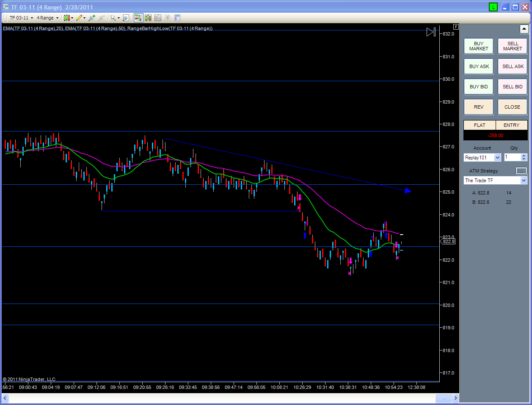The image size is (532, 405).
Task: Open the 4 Range interval dropdown
Action: coord(47,18)
